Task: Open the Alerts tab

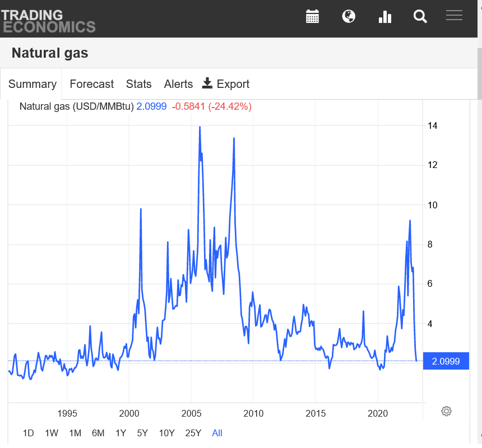Action: point(178,84)
